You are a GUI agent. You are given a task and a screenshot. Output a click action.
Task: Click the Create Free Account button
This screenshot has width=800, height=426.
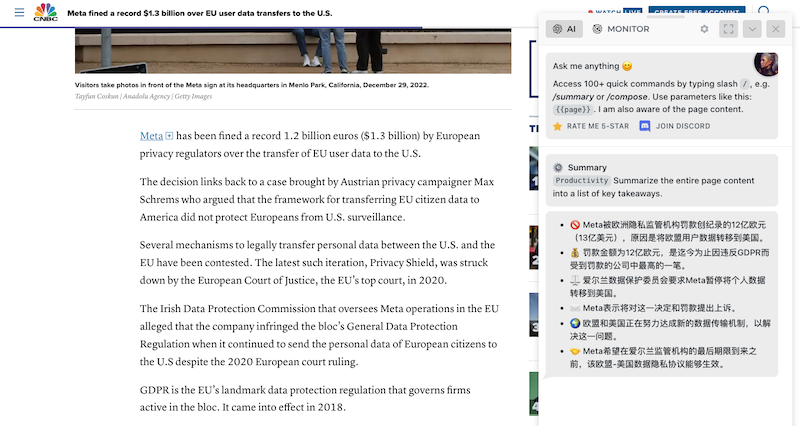click(x=696, y=11)
